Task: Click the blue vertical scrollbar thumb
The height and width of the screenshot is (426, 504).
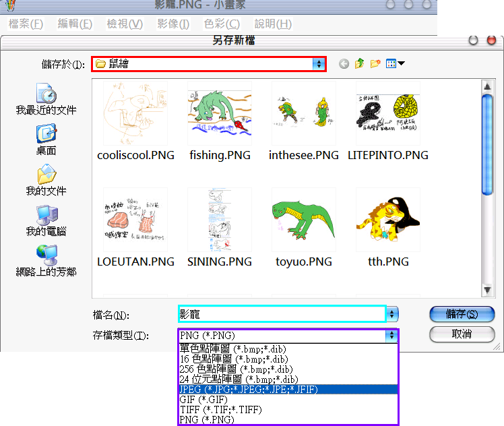Action: 487,145
